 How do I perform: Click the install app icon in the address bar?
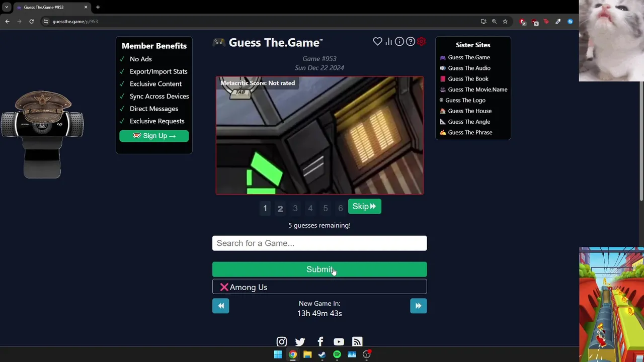click(484, 22)
